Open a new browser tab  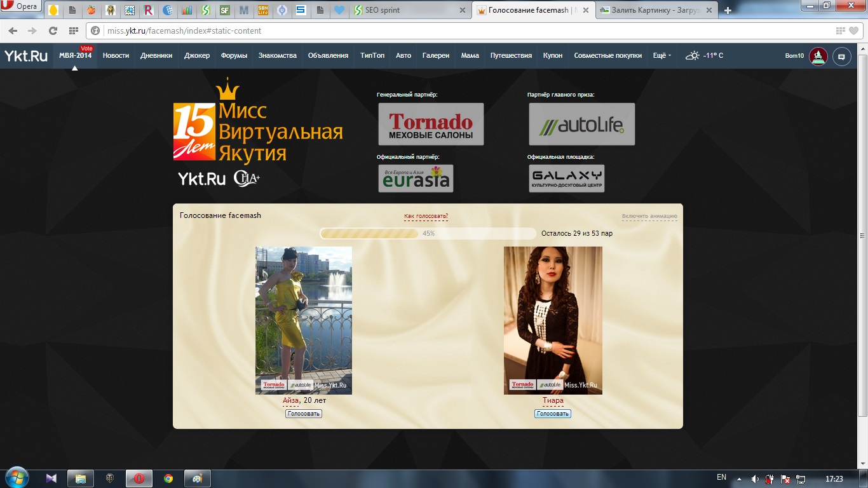(x=728, y=10)
